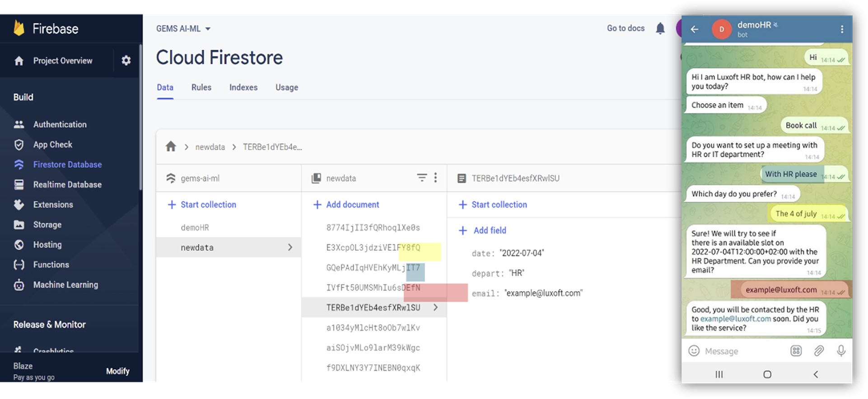Click the project settings gear icon
868x399 pixels.
click(x=126, y=60)
